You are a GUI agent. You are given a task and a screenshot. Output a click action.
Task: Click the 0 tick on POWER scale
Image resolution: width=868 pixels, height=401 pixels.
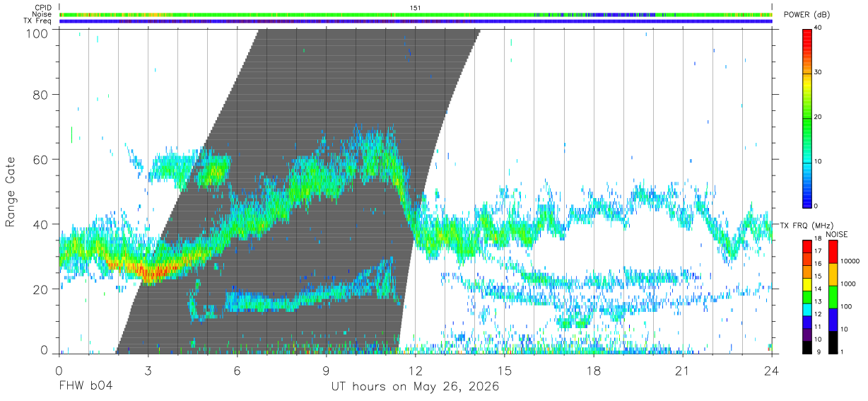(x=815, y=206)
